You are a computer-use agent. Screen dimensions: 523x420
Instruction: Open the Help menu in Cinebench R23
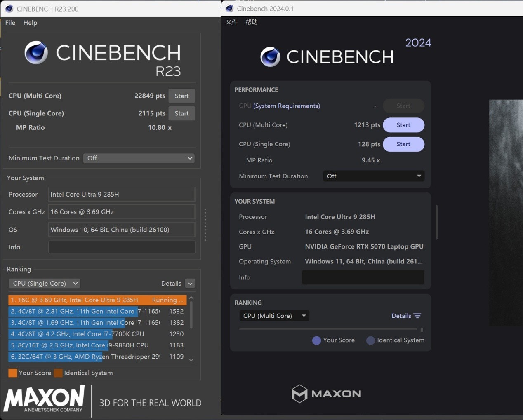click(x=30, y=23)
